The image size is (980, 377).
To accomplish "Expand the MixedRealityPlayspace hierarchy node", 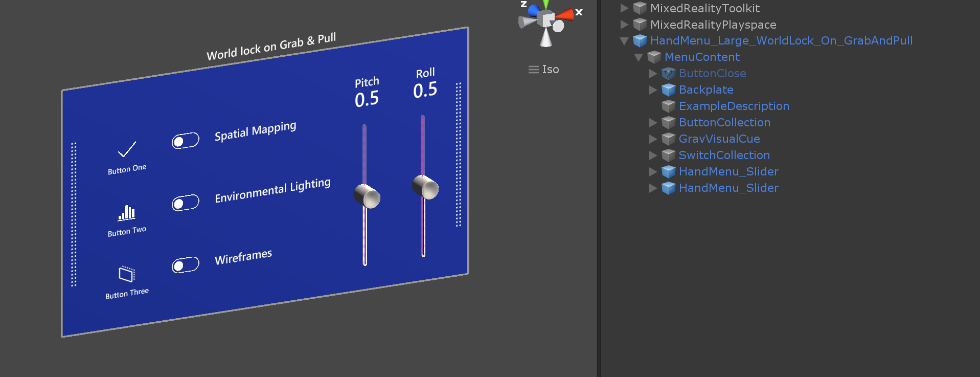I will [x=624, y=25].
